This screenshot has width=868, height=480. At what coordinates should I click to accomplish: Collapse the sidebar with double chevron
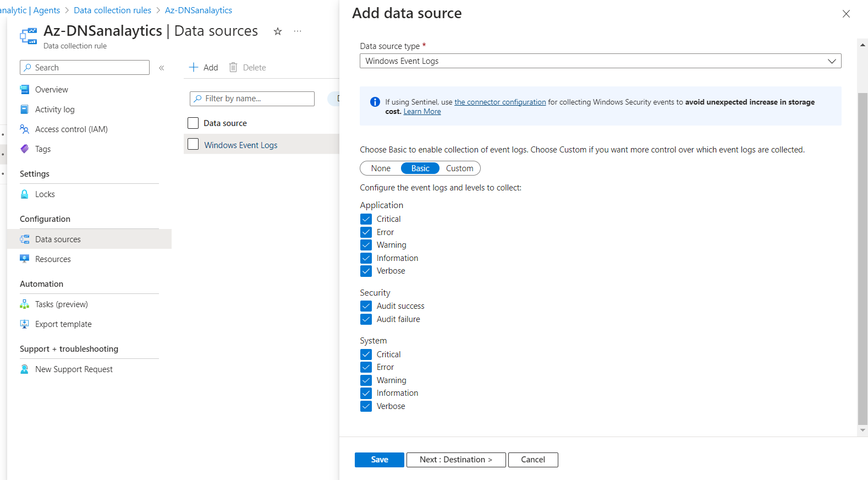[x=162, y=68]
